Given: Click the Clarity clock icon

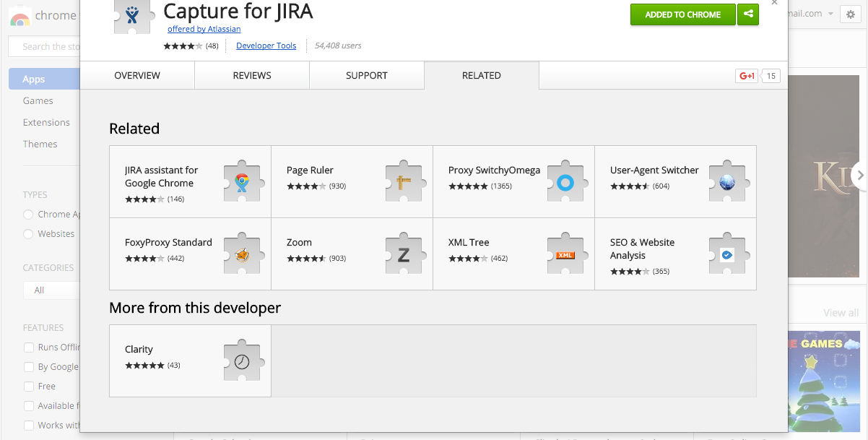Looking at the screenshot, I should point(241,361).
